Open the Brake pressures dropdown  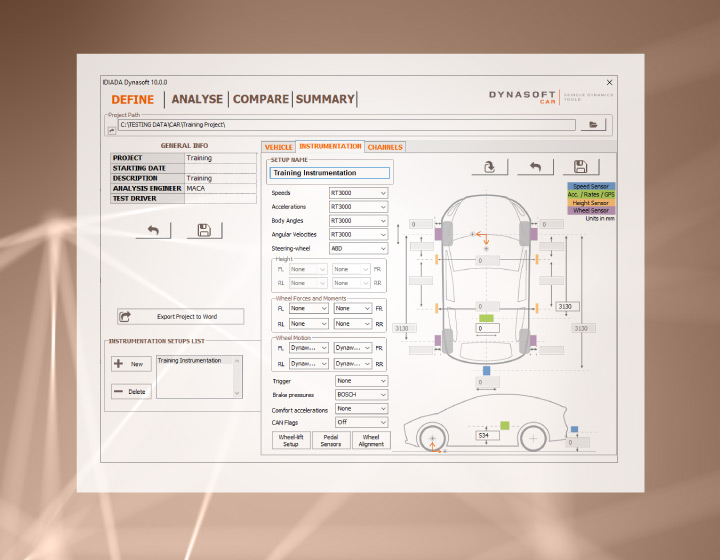361,395
